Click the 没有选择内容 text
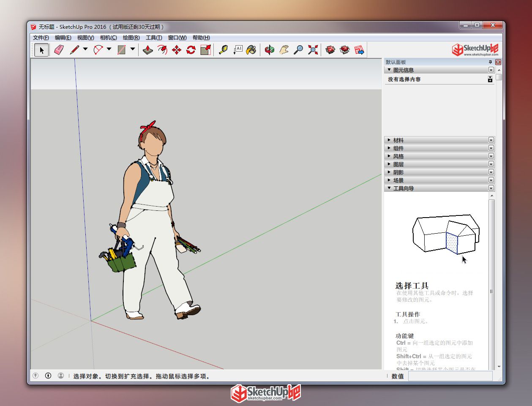 [x=404, y=79]
